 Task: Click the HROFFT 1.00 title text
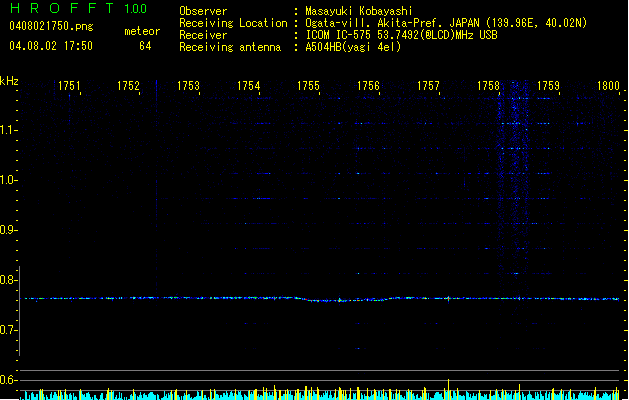click(x=79, y=8)
